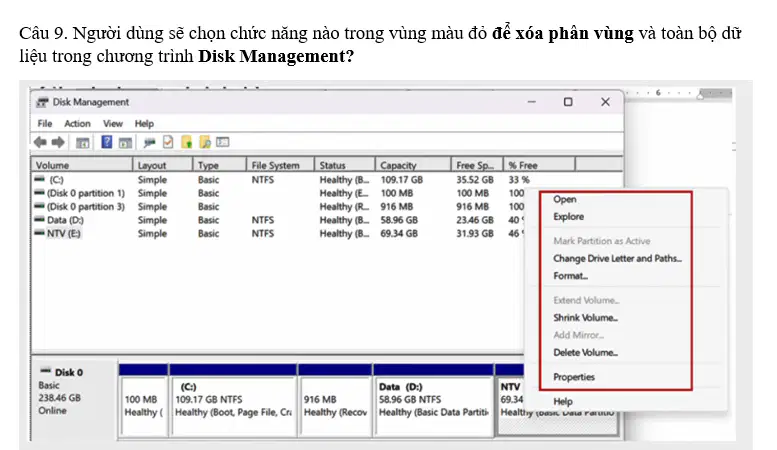
Task: Select Change Drive Letter and Paths
Action: click(617, 258)
